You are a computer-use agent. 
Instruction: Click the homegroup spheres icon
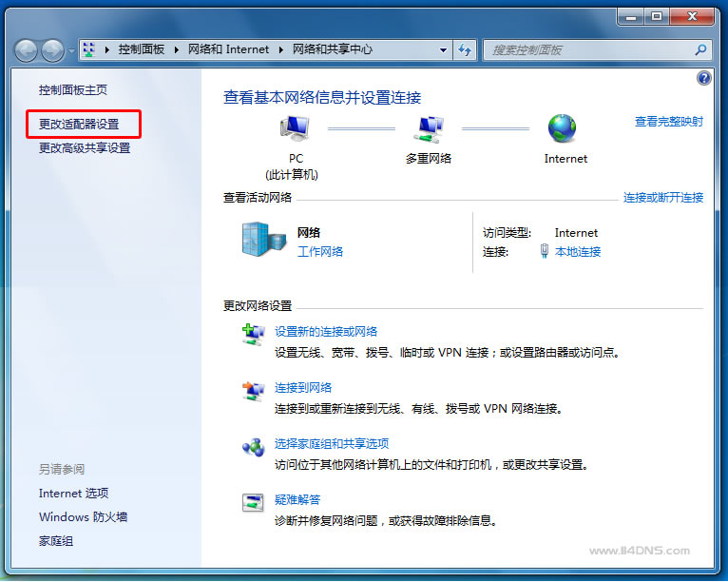[x=253, y=447]
